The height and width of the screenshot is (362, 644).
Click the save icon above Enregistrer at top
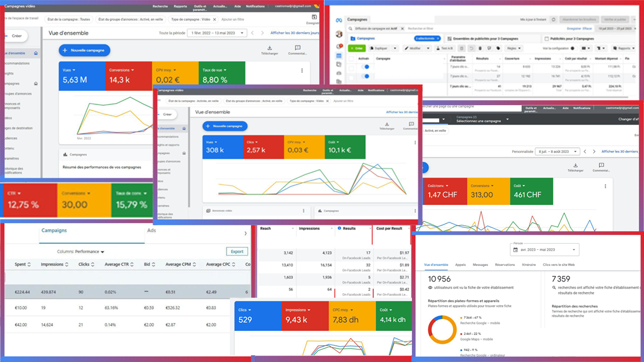[314, 17]
